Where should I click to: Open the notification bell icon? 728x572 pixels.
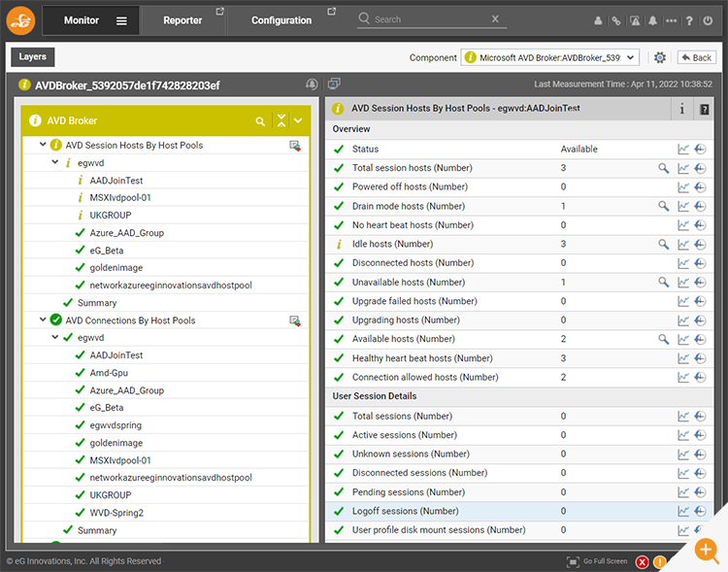pyautogui.click(x=652, y=20)
